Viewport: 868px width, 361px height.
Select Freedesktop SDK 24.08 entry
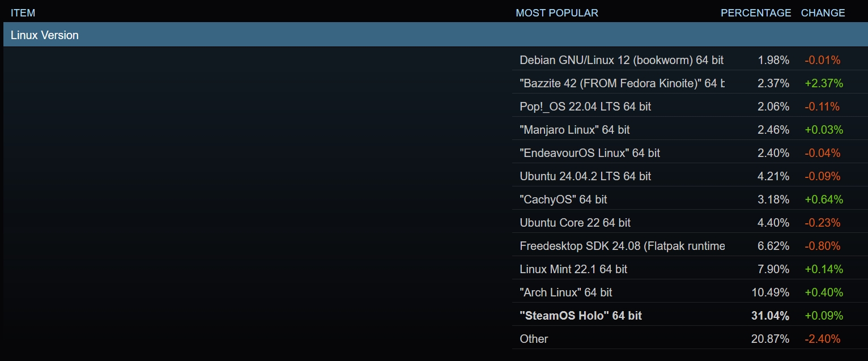tap(622, 246)
